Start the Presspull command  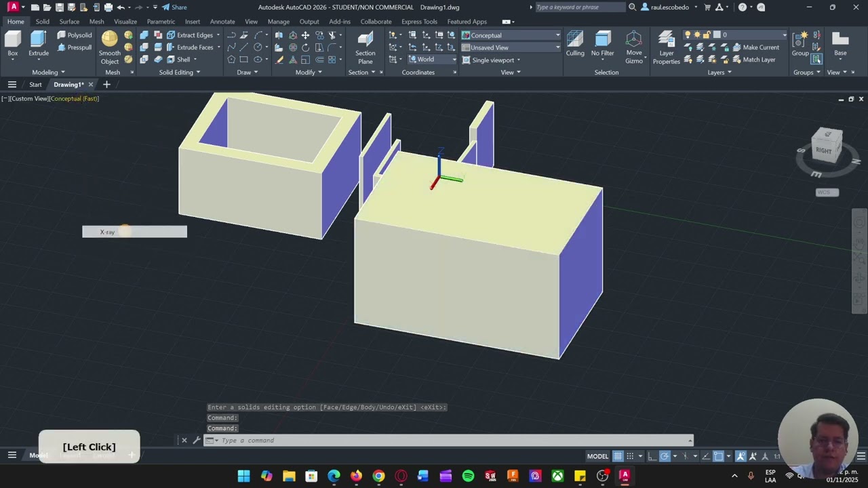coord(74,47)
